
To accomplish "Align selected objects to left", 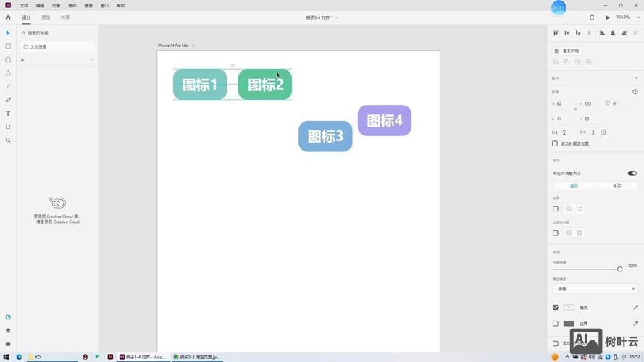I will click(x=602, y=33).
